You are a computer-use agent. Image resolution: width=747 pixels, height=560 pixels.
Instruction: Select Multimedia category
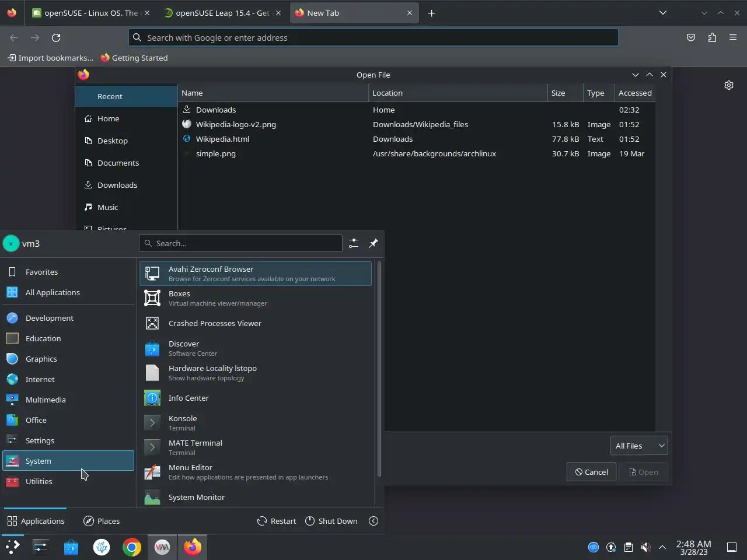coord(68,400)
